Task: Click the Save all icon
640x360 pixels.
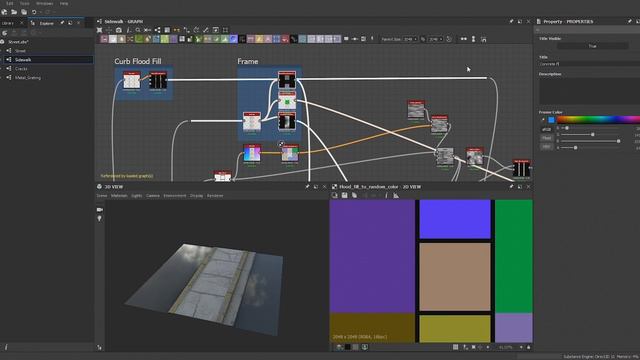Action: (x=24, y=12)
